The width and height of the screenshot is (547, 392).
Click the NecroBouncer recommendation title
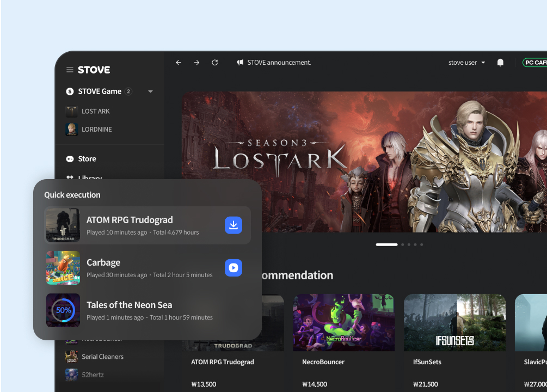[323, 362]
